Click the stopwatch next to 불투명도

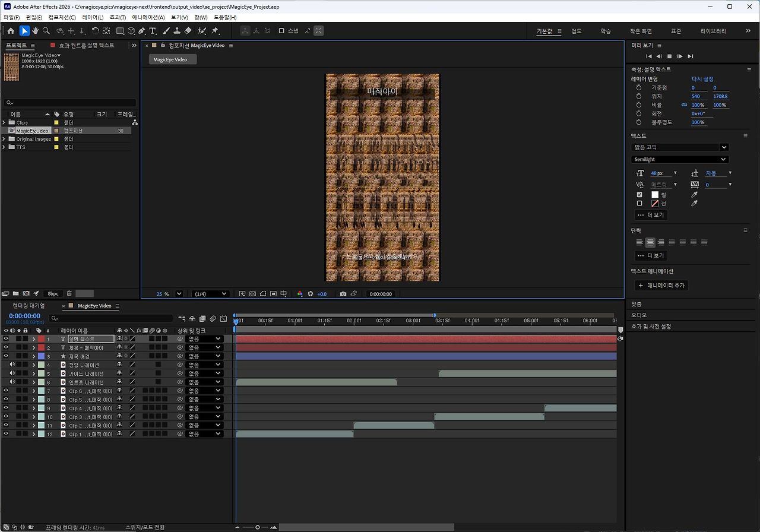tap(639, 122)
